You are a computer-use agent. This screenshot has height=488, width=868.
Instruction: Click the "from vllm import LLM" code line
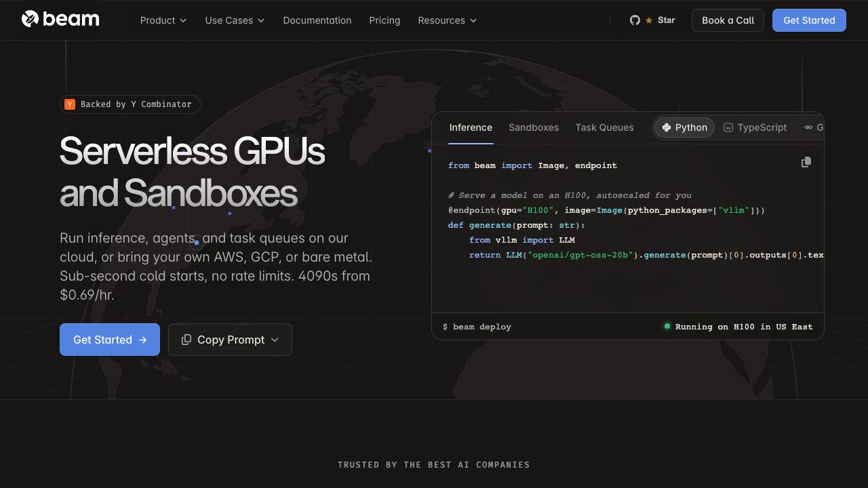click(x=522, y=240)
